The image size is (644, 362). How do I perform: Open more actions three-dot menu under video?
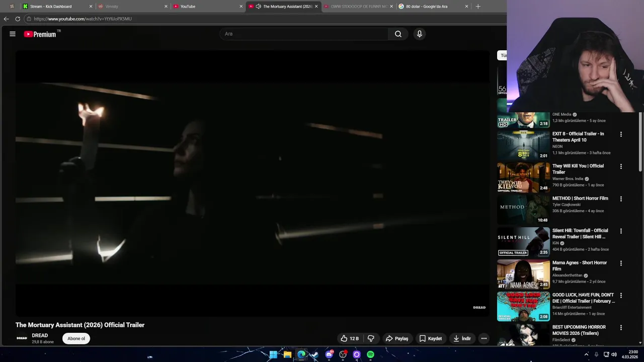click(x=484, y=338)
